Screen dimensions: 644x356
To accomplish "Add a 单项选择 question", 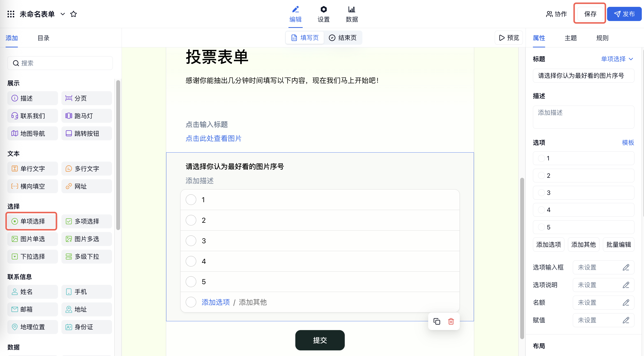I will pos(33,221).
